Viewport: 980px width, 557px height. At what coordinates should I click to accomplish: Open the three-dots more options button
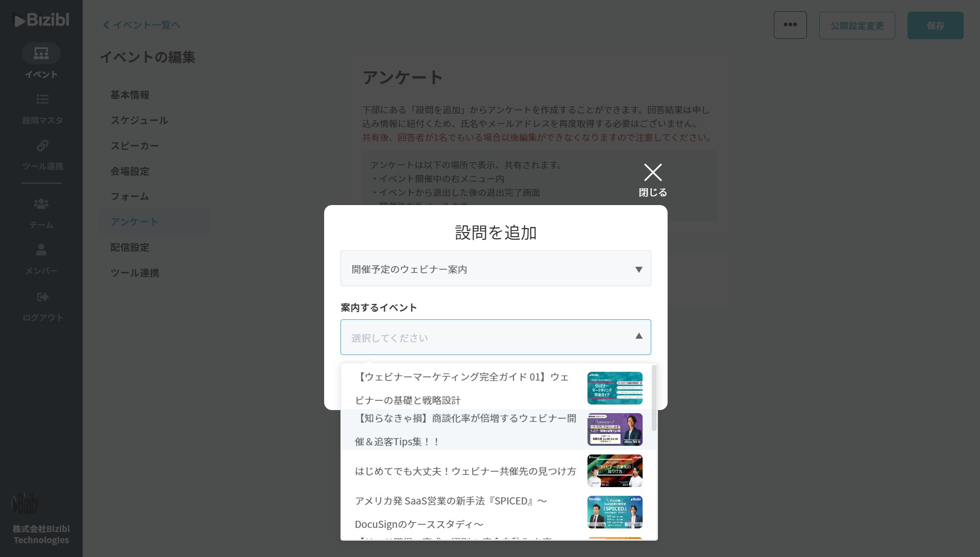[790, 25]
